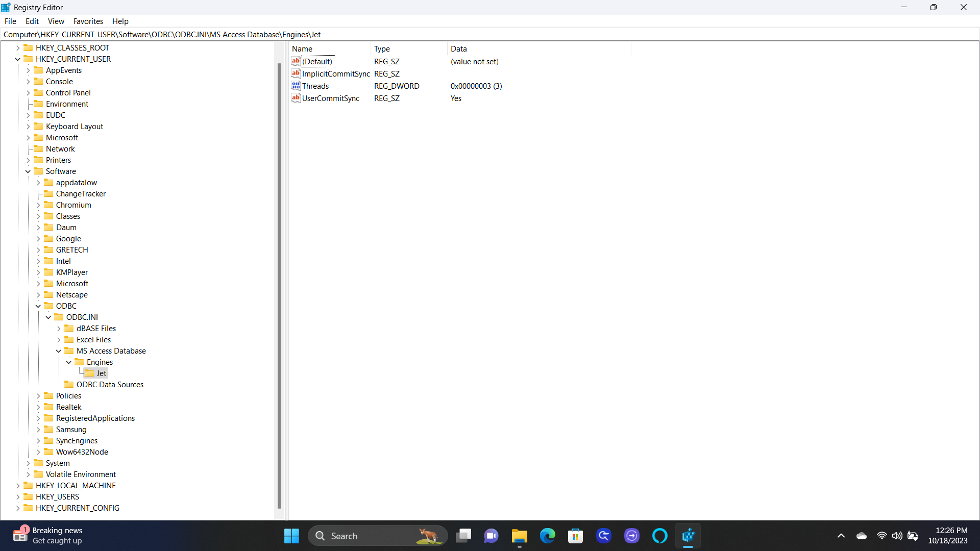Open File Explorer from the taskbar

(520, 536)
